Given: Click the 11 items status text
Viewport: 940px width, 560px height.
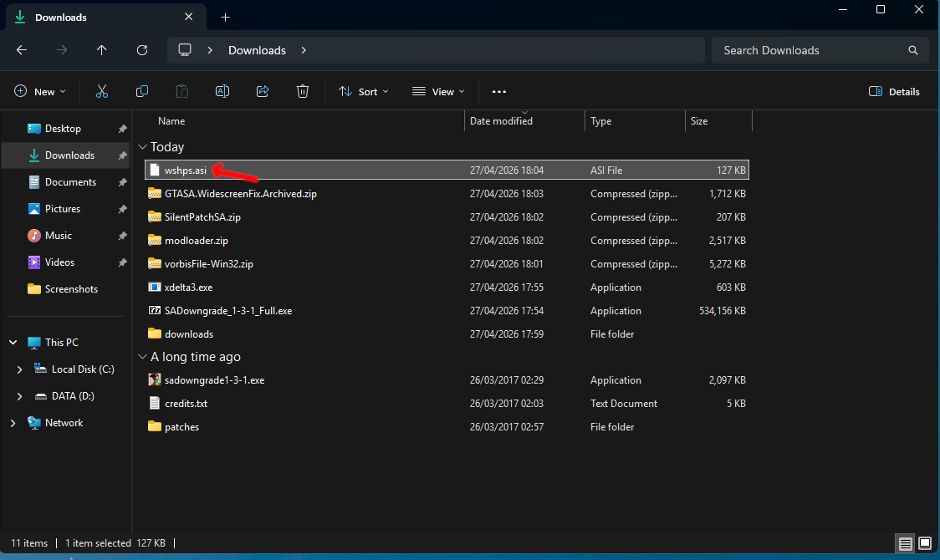Looking at the screenshot, I should (x=29, y=543).
